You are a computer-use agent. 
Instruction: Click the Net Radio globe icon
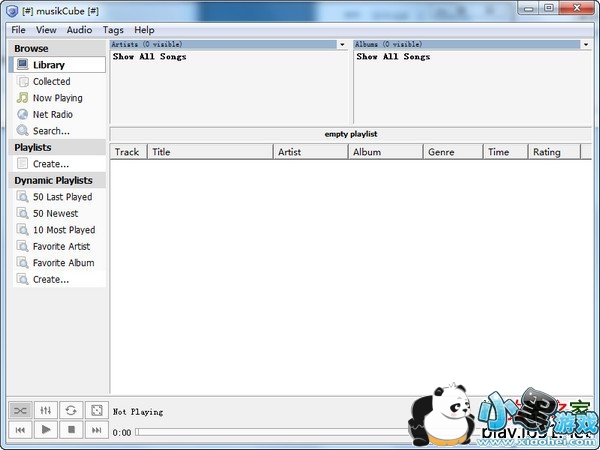[23, 114]
